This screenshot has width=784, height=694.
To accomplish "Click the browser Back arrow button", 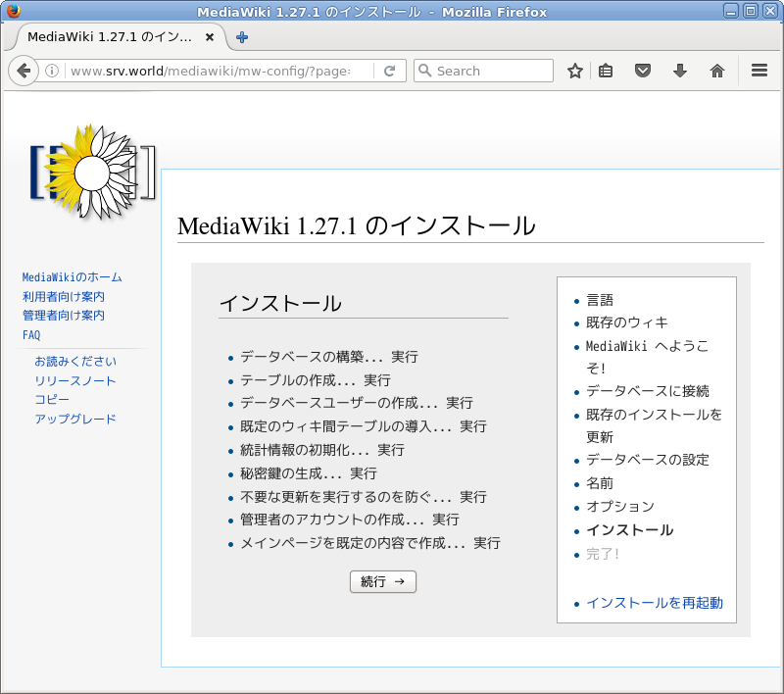I will pos(23,71).
